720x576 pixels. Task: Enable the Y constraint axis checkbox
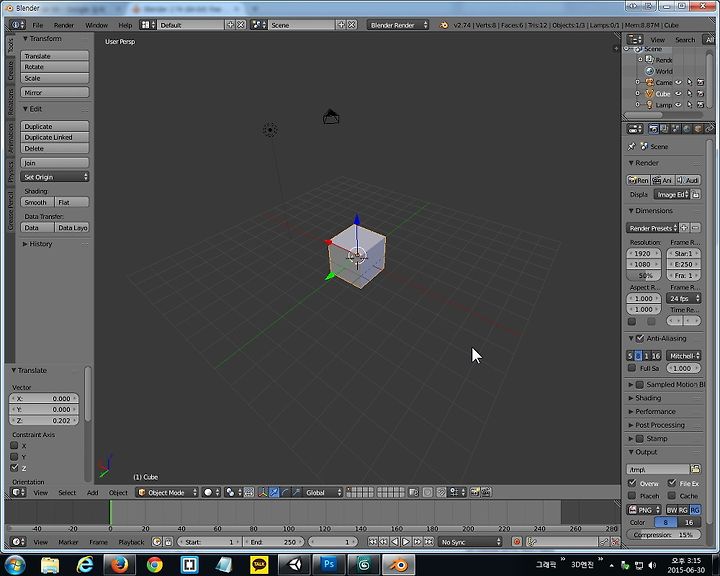(x=14, y=457)
